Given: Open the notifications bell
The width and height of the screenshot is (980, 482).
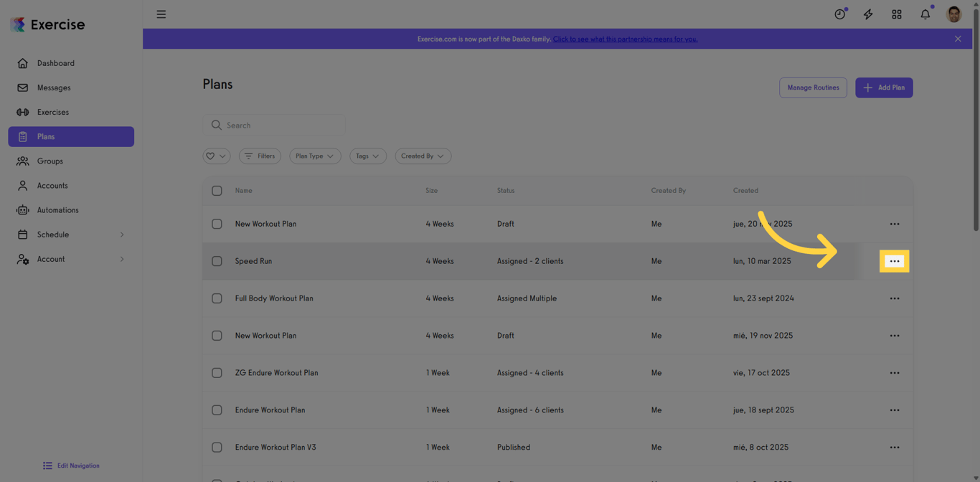Looking at the screenshot, I should point(925,14).
